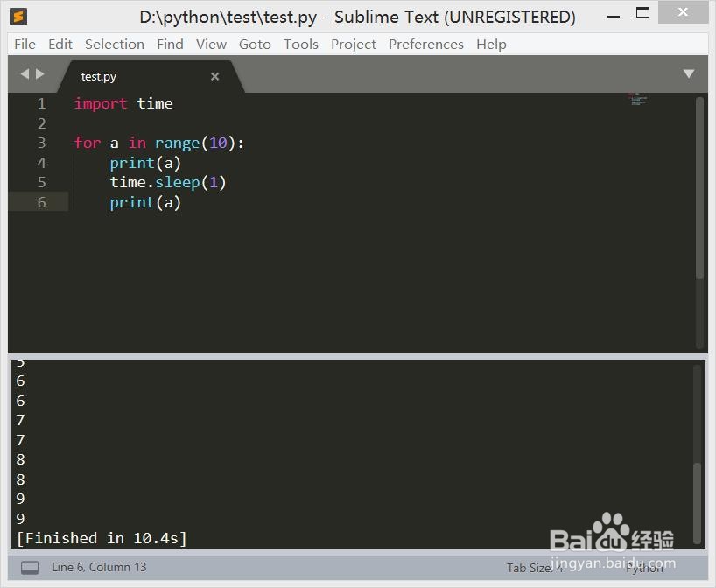
Task: Close the test.py tab
Action: click(214, 76)
